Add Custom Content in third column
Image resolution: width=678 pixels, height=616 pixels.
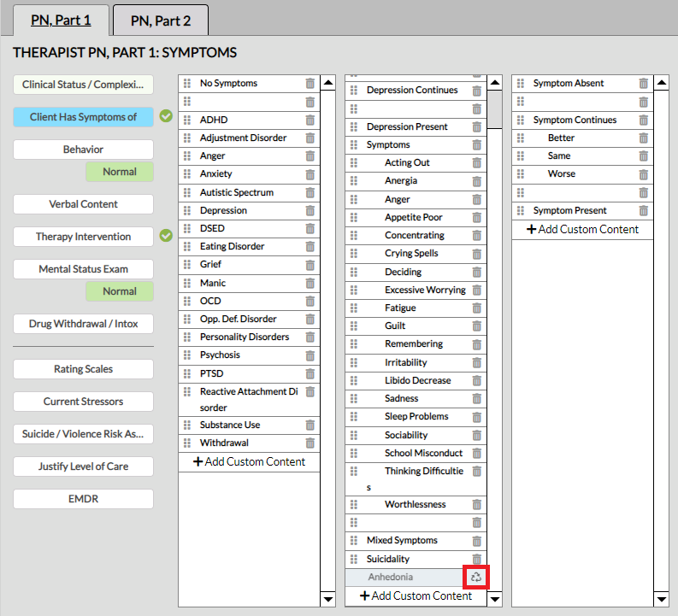[x=582, y=229]
